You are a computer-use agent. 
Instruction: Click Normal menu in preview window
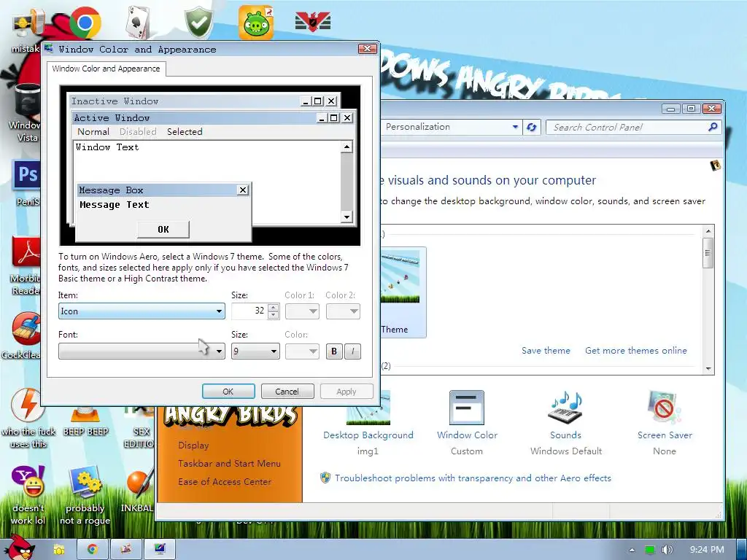point(93,132)
